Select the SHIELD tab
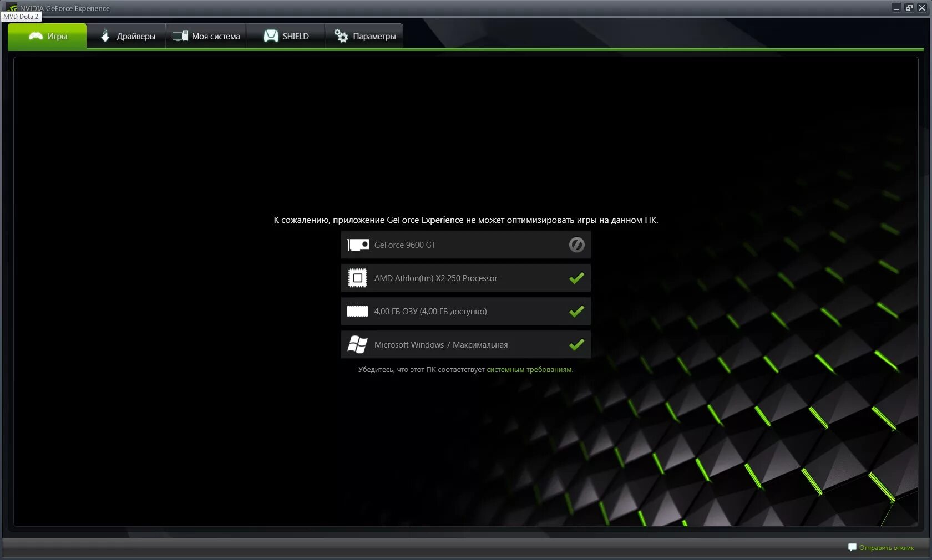932x560 pixels. [286, 36]
